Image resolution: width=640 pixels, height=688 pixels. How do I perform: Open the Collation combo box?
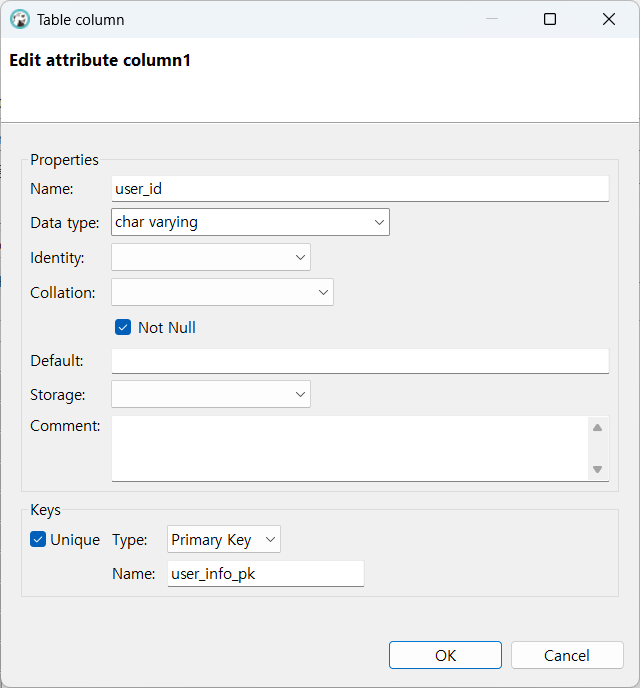click(x=323, y=292)
